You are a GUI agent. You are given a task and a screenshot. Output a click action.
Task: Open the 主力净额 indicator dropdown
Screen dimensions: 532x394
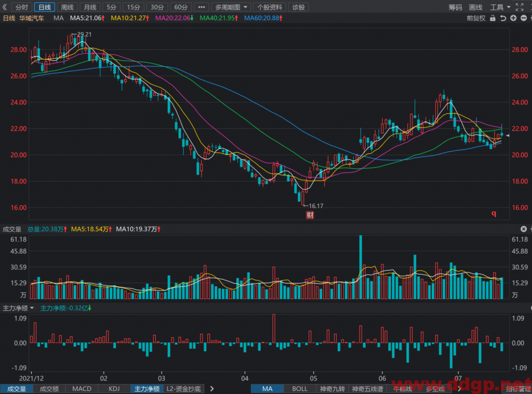click(18, 308)
